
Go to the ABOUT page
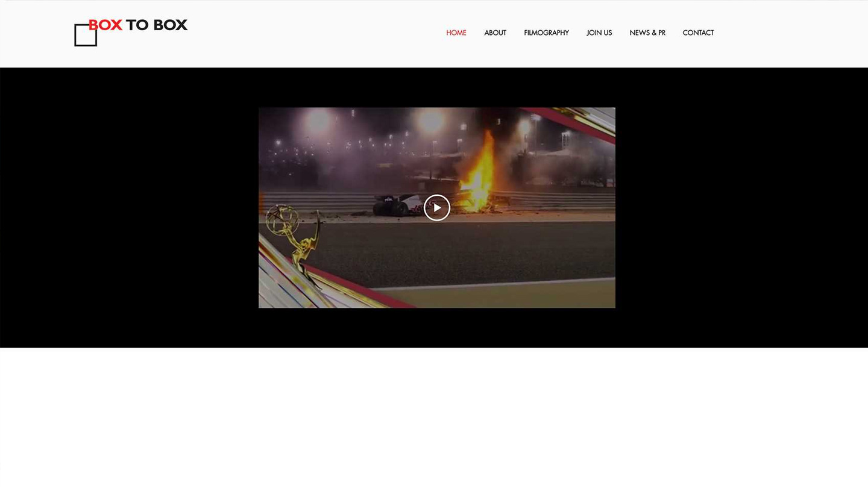point(495,33)
